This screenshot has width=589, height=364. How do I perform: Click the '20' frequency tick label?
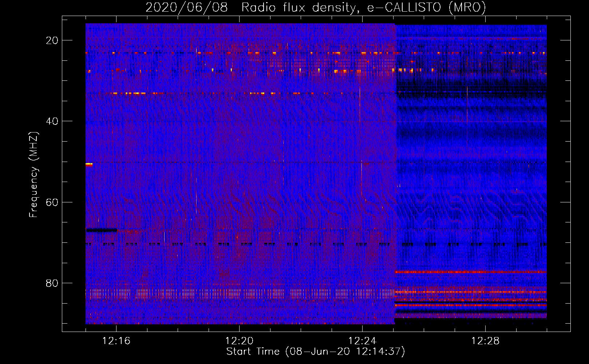pos(52,40)
